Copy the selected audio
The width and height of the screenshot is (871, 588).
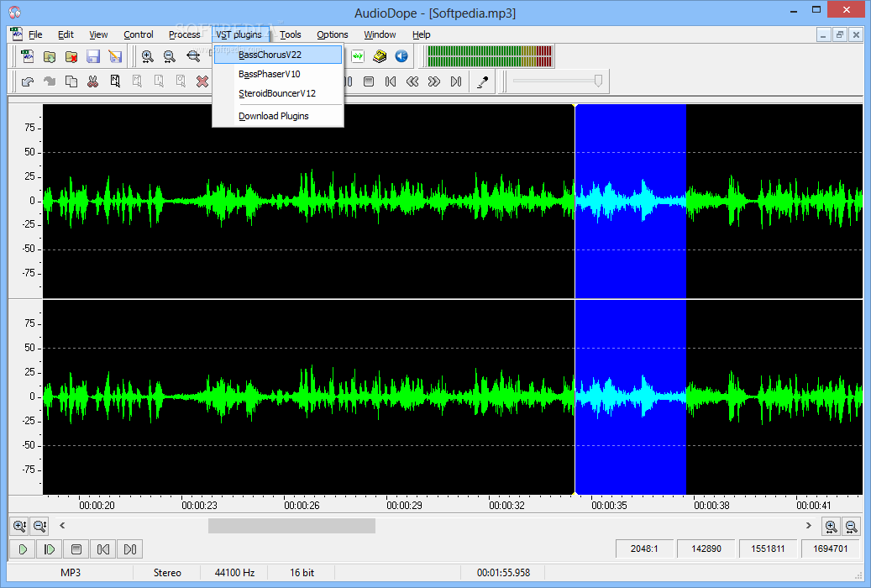71,81
